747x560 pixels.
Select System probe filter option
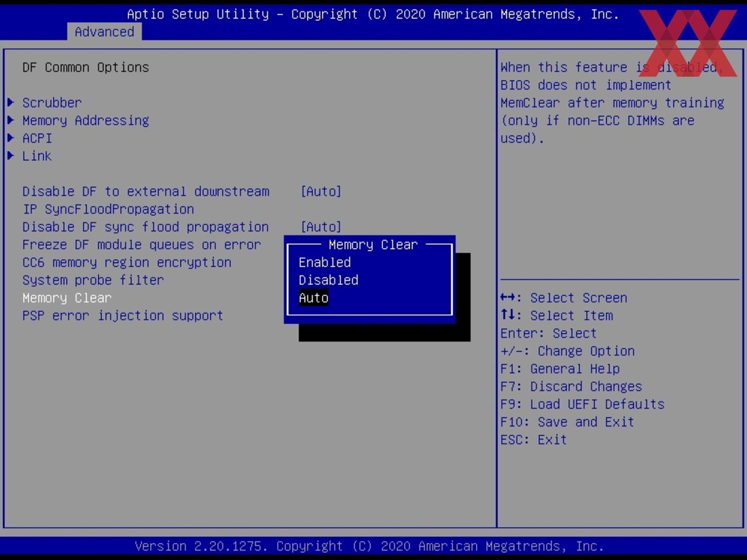coord(93,280)
